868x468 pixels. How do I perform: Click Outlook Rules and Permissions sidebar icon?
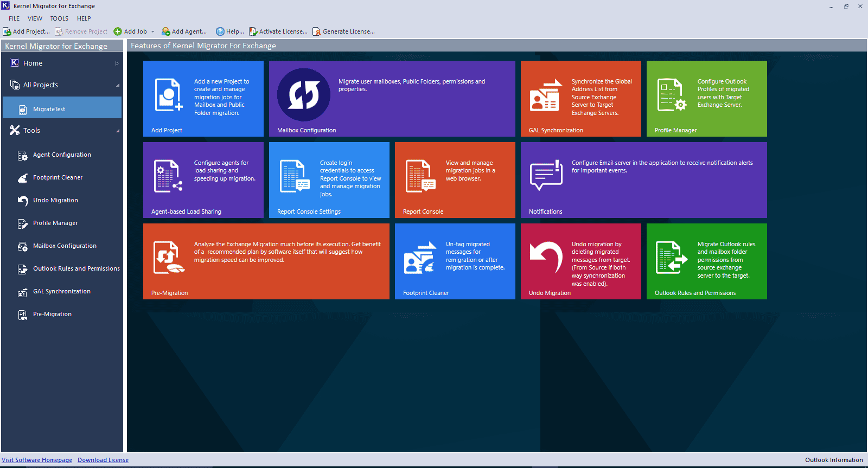[22, 269]
